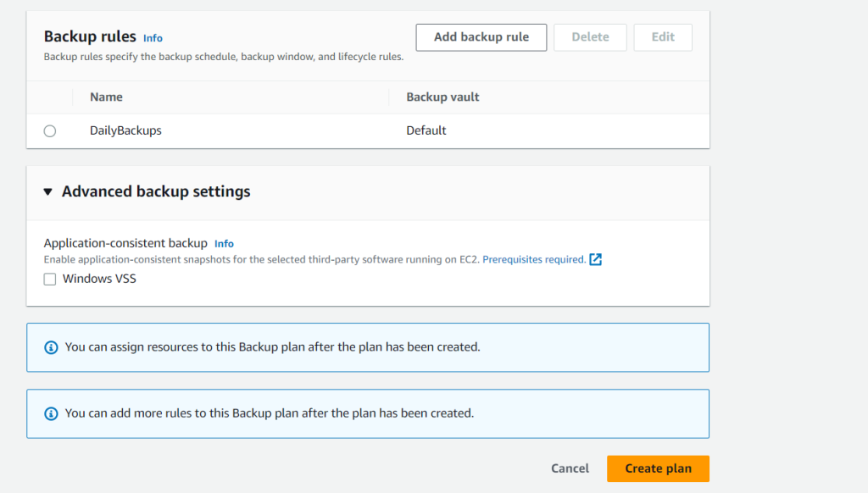Click the Delete button for backup rules
The height and width of the screenshot is (493, 868).
(590, 37)
